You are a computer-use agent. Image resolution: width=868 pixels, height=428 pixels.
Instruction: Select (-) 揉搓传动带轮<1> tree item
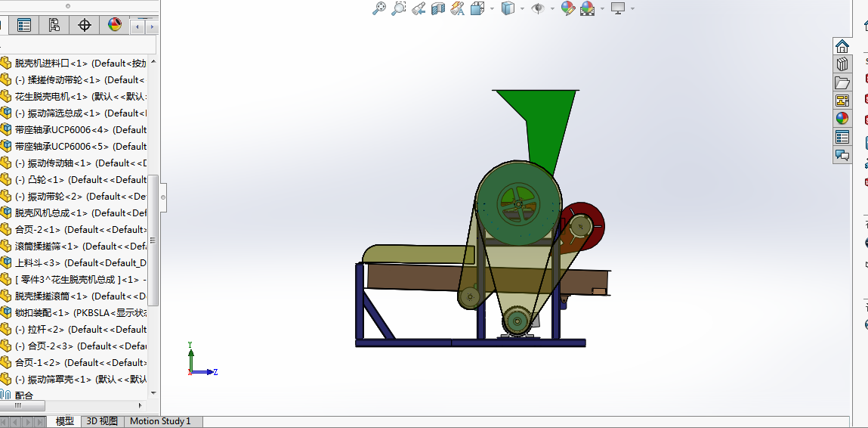tap(73, 80)
